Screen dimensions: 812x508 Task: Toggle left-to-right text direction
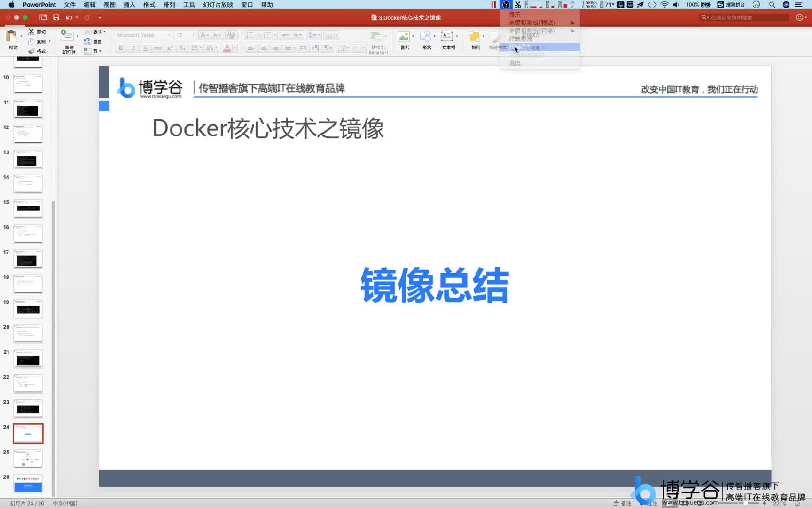pos(316,48)
